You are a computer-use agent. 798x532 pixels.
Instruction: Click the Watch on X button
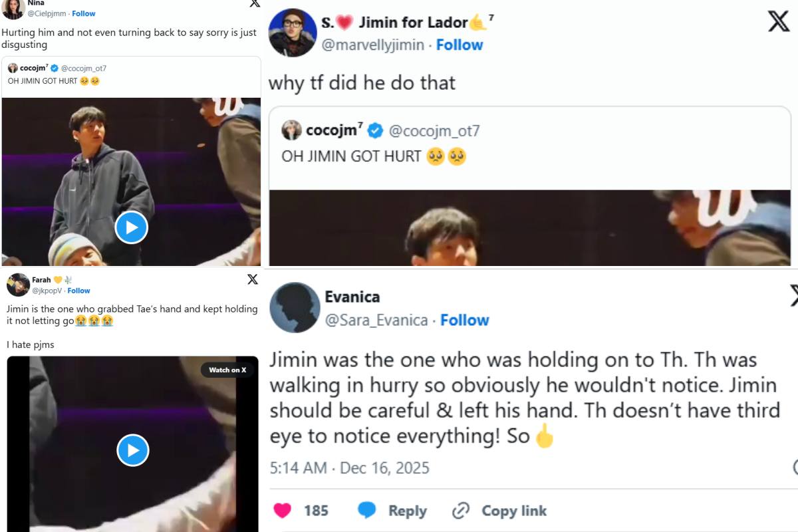pos(226,370)
